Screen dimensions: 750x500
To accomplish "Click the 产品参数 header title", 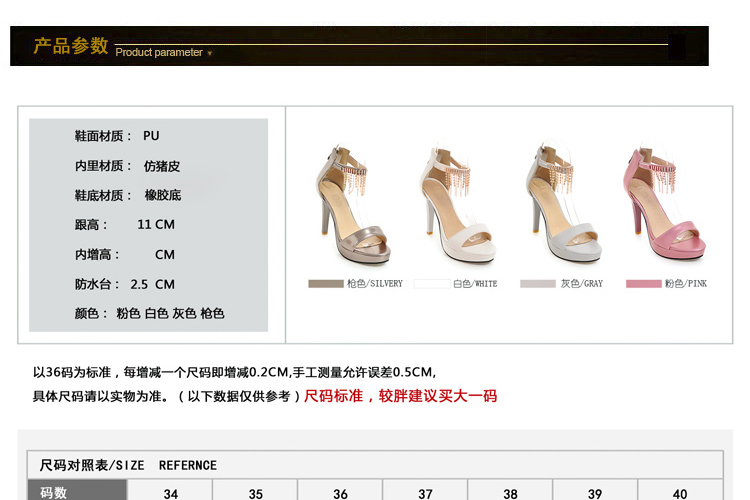I will click(x=70, y=46).
